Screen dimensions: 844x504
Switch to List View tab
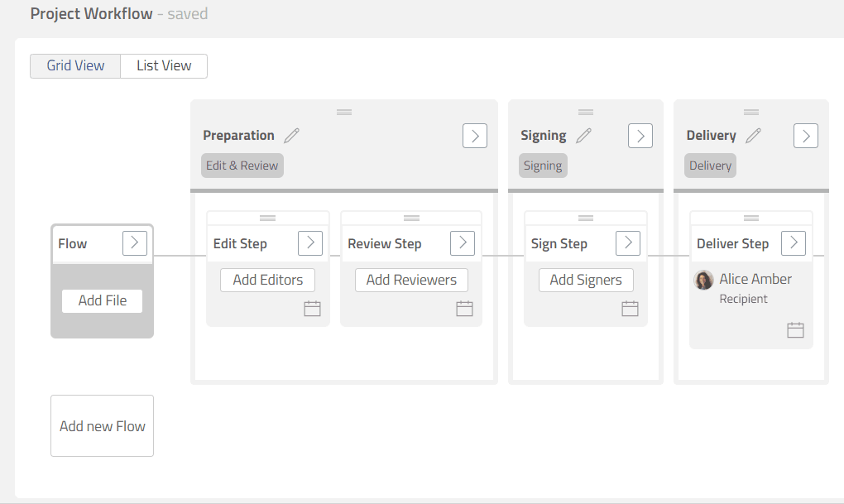pos(164,66)
